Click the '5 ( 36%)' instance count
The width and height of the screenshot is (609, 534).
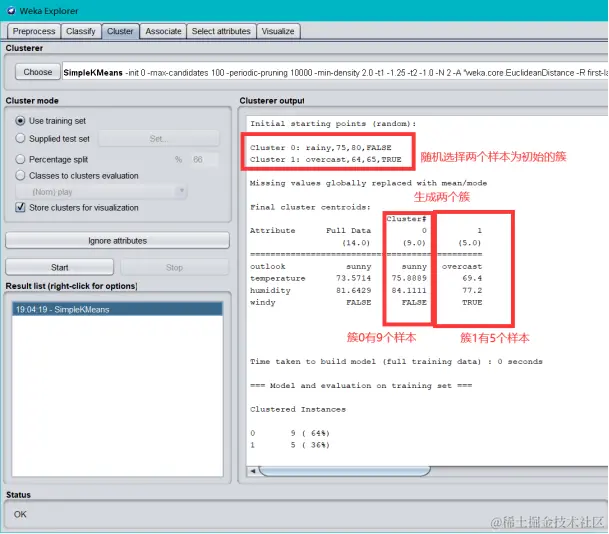310,445
